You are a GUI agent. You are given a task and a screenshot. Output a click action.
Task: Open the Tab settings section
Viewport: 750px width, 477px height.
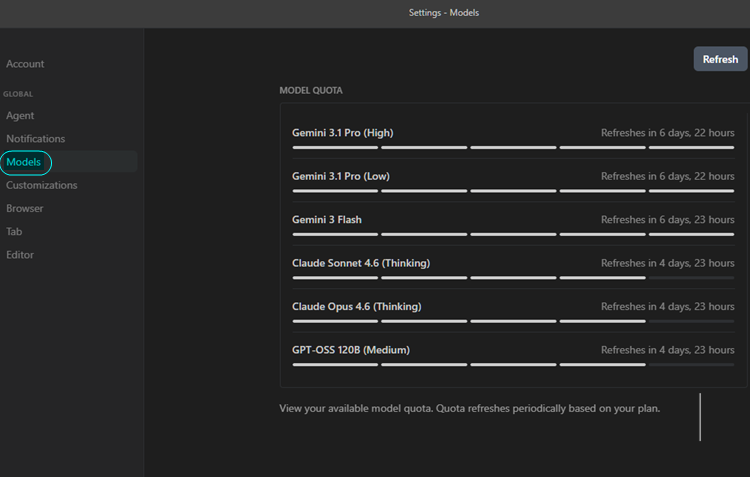(x=14, y=232)
